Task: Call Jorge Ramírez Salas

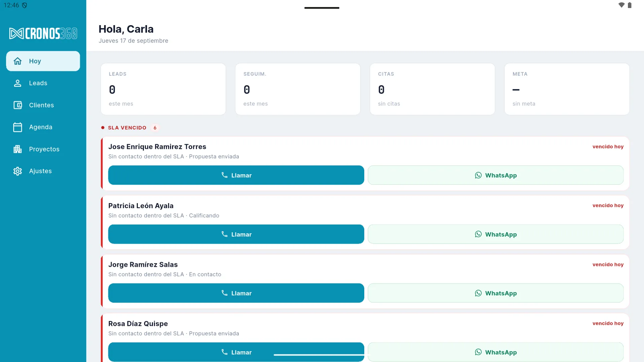Action: coord(236,293)
